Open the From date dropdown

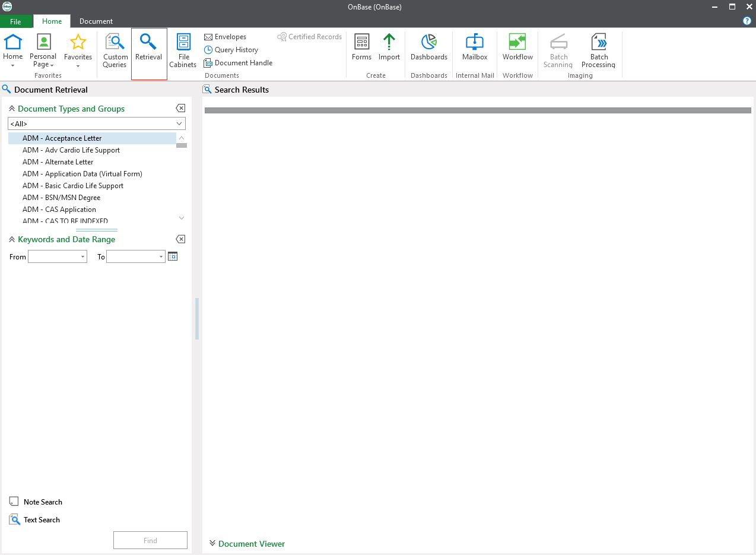[x=82, y=256]
